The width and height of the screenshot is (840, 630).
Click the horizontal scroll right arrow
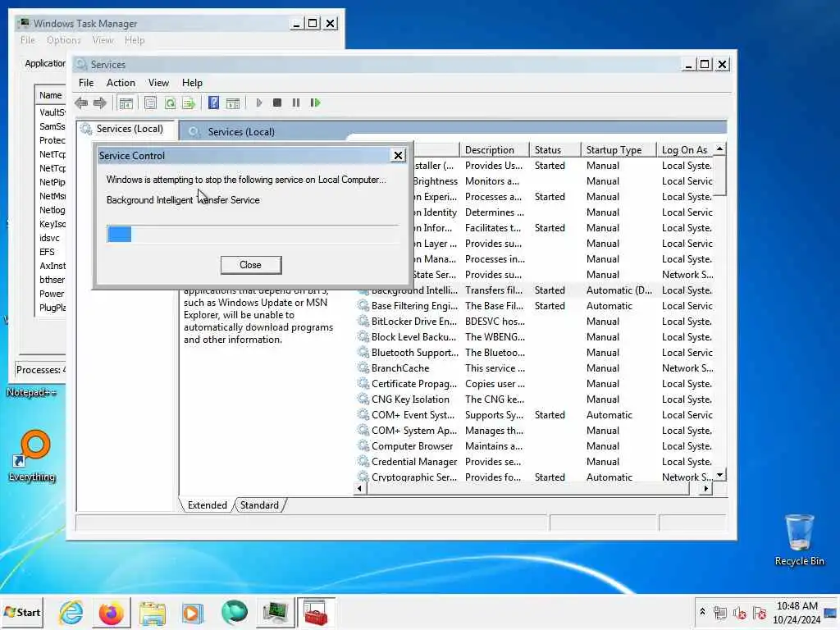click(x=706, y=488)
